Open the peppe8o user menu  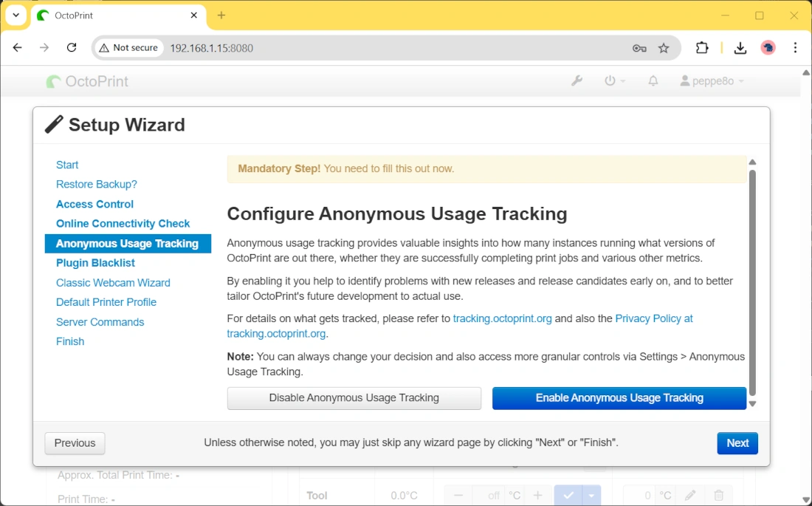coord(712,81)
